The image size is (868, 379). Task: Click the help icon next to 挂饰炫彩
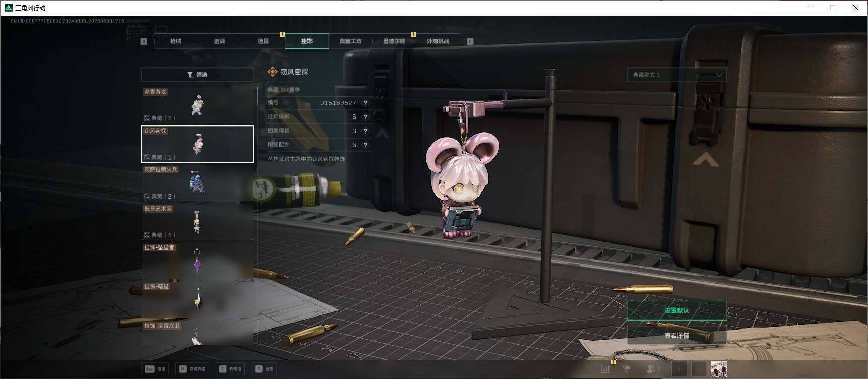pyautogui.click(x=365, y=117)
